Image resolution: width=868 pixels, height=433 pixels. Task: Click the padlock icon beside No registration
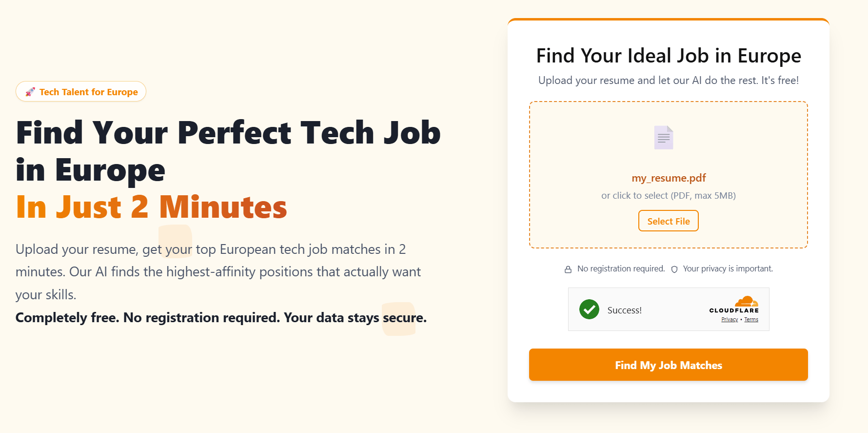click(568, 269)
